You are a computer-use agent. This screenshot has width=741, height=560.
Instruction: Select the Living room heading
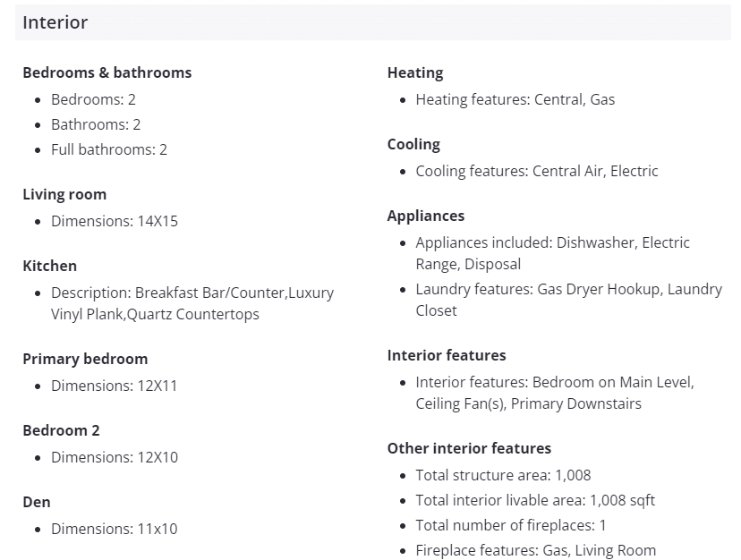pos(64,194)
